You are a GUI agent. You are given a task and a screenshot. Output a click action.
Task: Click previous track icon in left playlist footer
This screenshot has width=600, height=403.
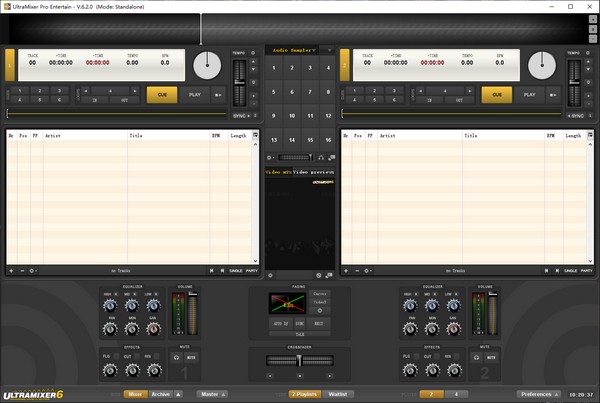(x=211, y=271)
